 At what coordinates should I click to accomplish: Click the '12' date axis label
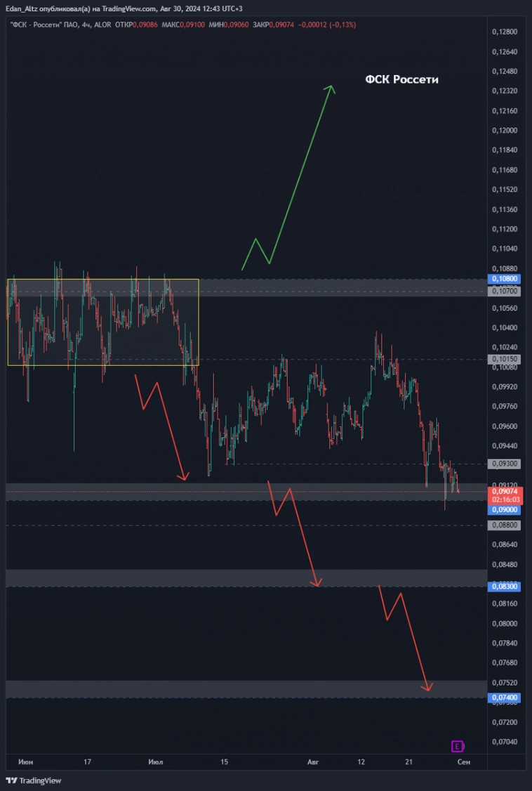(361, 761)
